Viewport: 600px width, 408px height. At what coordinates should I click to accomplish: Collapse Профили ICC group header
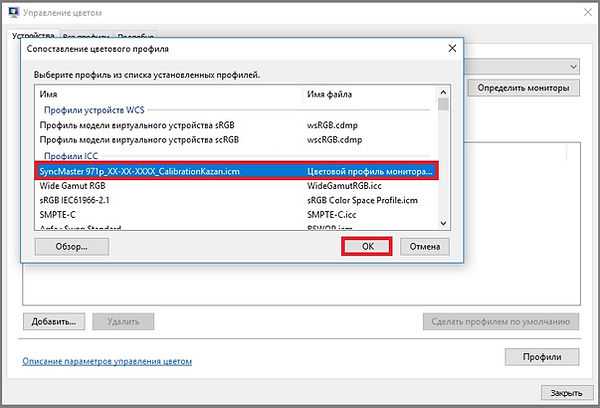click(x=71, y=156)
